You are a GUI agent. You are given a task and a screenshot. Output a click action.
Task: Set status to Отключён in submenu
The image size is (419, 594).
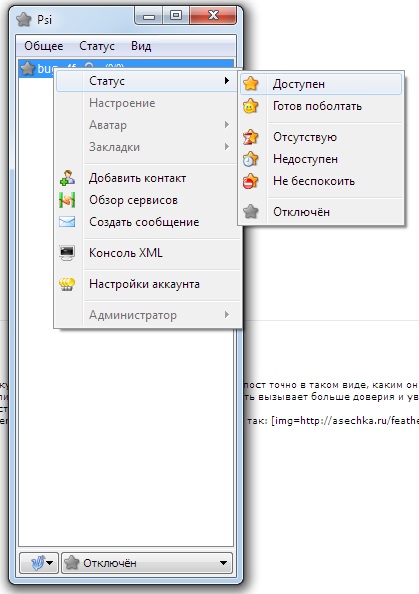coord(321,212)
